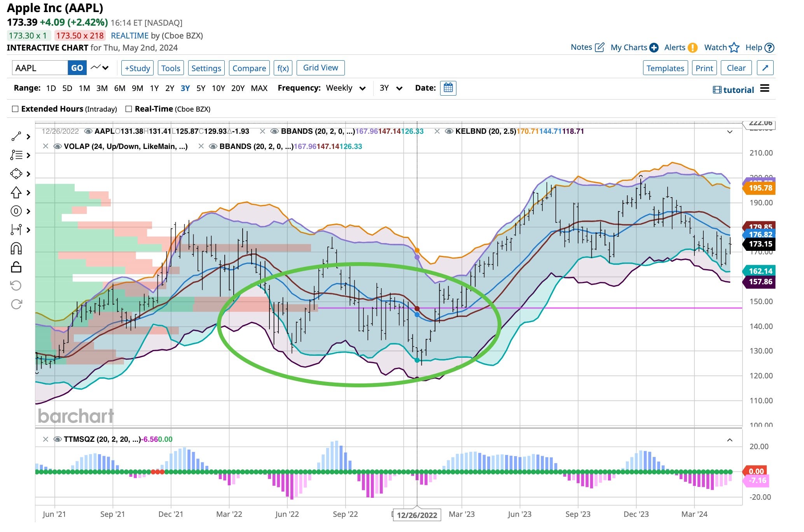Click the 12/26/2022 crosshair date marker

pos(417,515)
